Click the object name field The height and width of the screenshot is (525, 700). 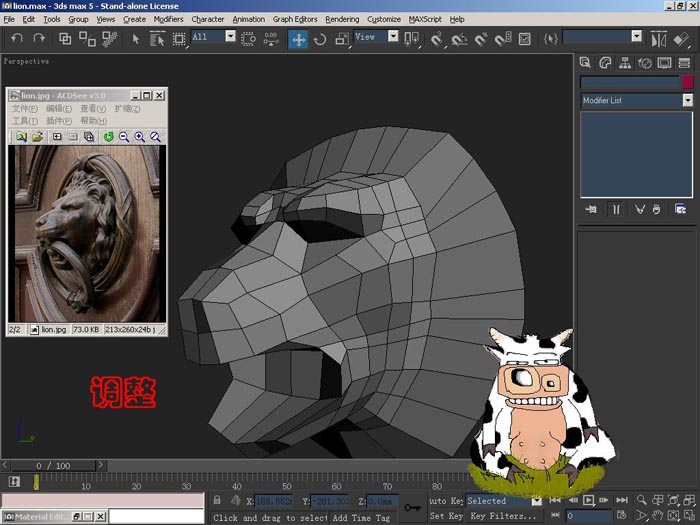click(x=630, y=82)
